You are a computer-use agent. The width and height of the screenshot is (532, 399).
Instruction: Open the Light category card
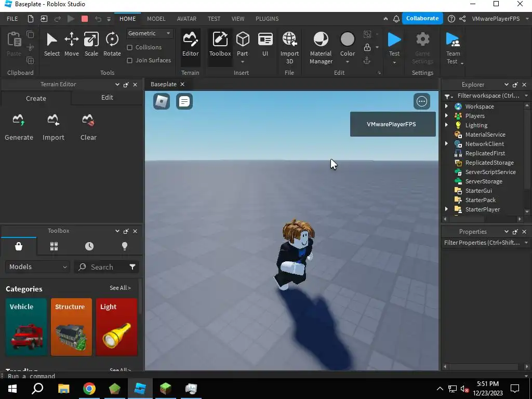coord(116,327)
